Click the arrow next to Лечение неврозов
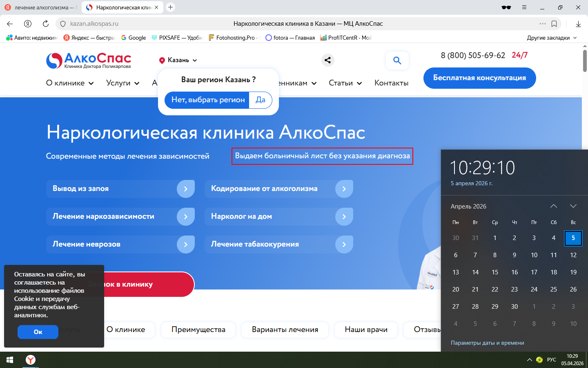This screenshot has height=368, width=588. (186, 245)
